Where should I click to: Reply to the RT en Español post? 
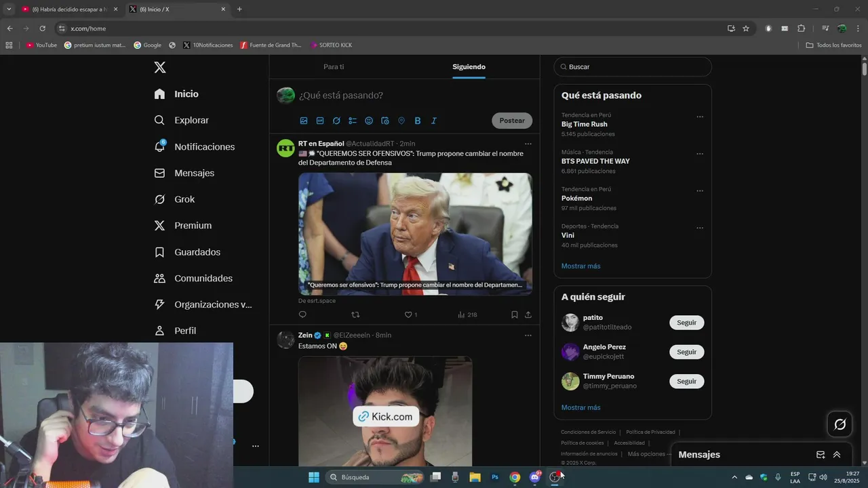pyautogui.click(x=302, y=314)
